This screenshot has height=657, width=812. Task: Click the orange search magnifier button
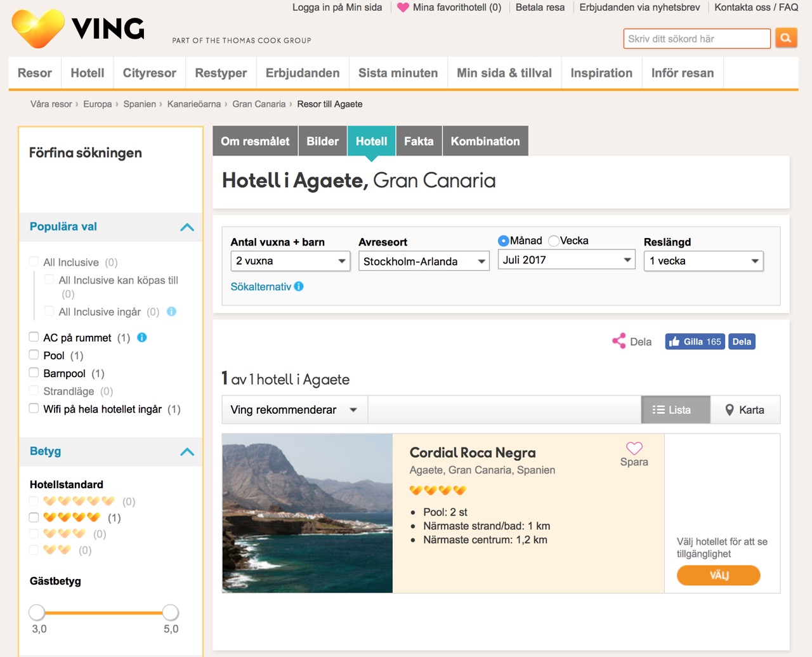tap(786, 38)
